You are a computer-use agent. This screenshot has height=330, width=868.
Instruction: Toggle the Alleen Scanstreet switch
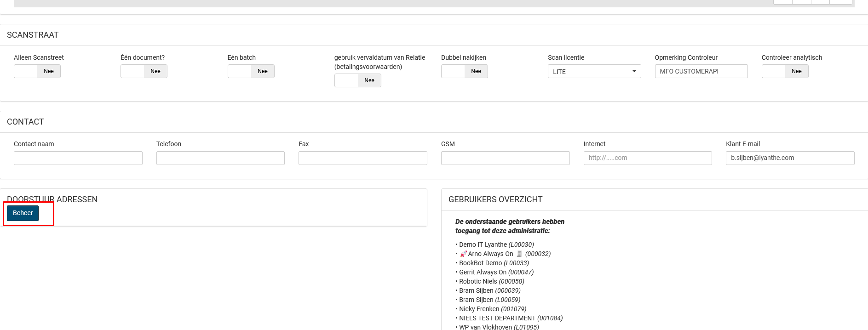[37, 71]
